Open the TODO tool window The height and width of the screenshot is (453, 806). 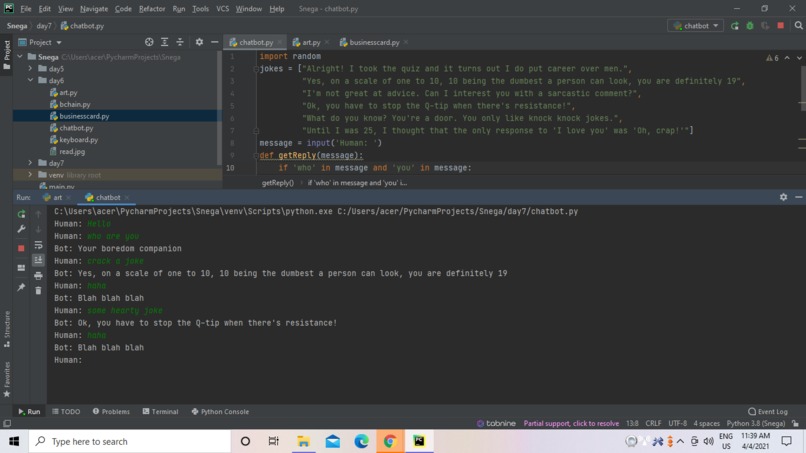click(66, 411)
